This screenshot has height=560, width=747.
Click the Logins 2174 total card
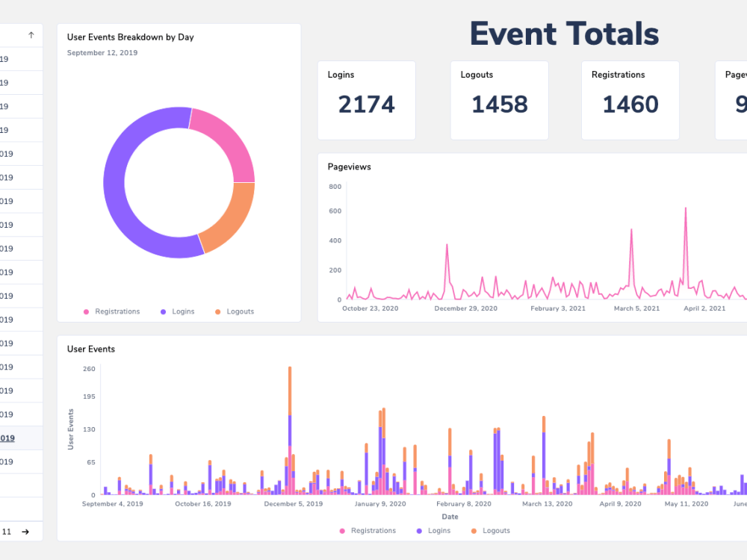(x=366, y=100)
